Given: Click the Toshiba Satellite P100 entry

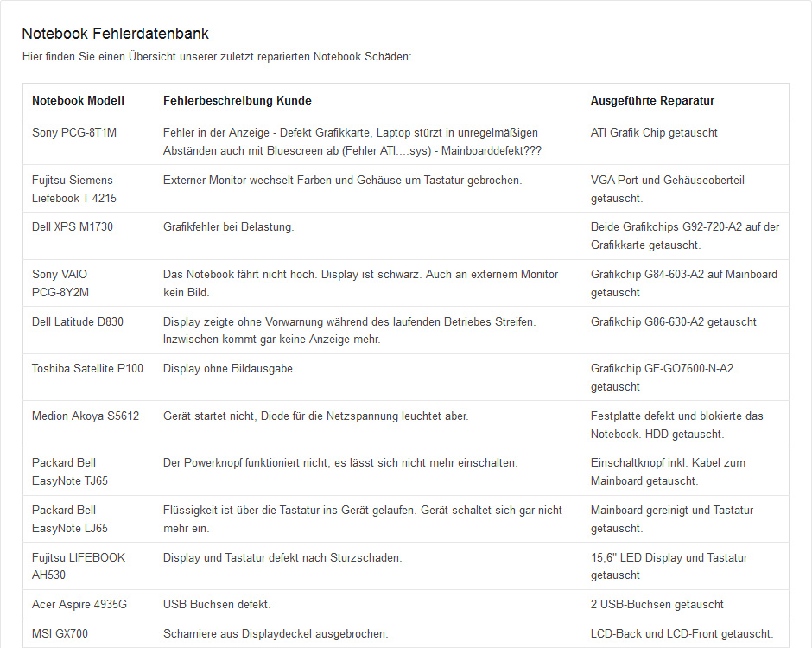Looking at the screenshot, I should (x=87, y=368).
